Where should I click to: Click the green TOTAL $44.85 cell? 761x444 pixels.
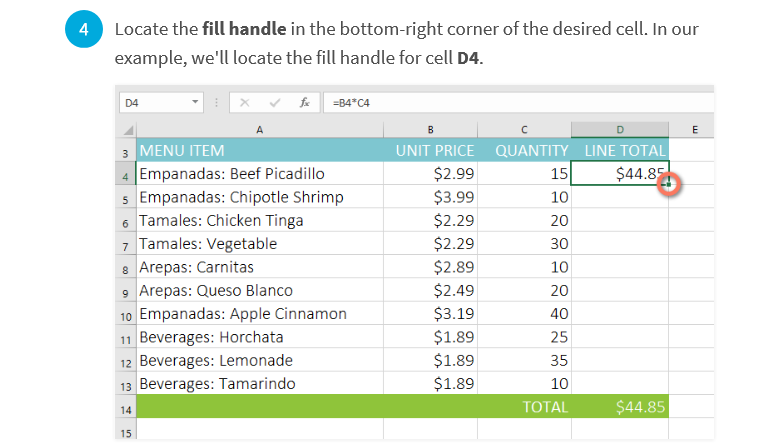click(620, 407)
